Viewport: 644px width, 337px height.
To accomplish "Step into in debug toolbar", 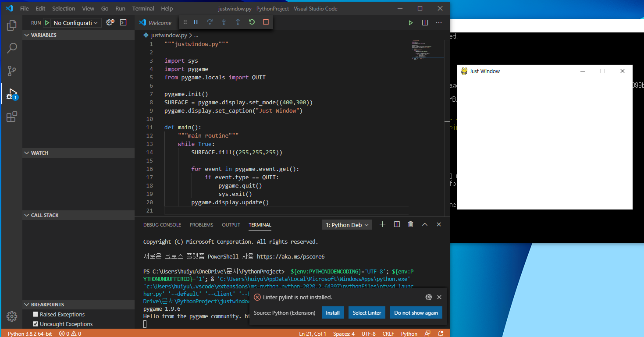I will coord(224,22).
